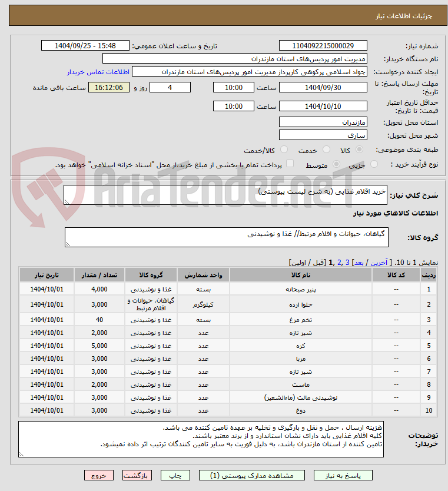Click the quantity 40 for تخم مرغ
The image size is (448, 491).
coord(99,320)
